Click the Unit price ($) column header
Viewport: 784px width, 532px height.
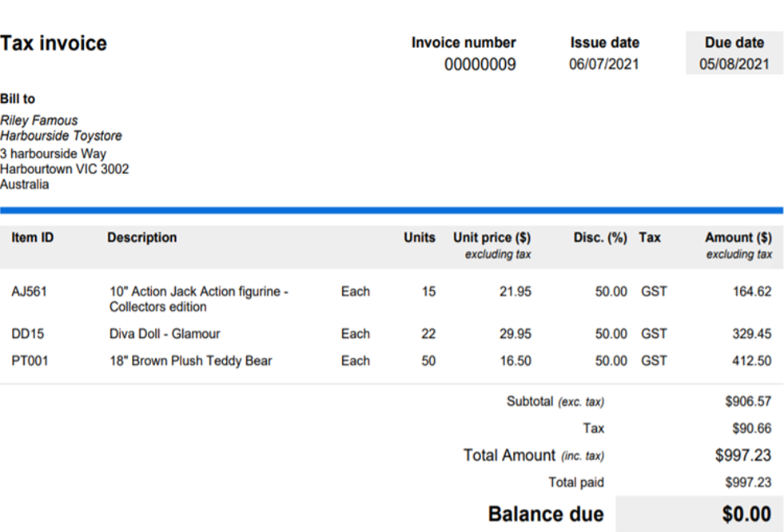[491, 238]
